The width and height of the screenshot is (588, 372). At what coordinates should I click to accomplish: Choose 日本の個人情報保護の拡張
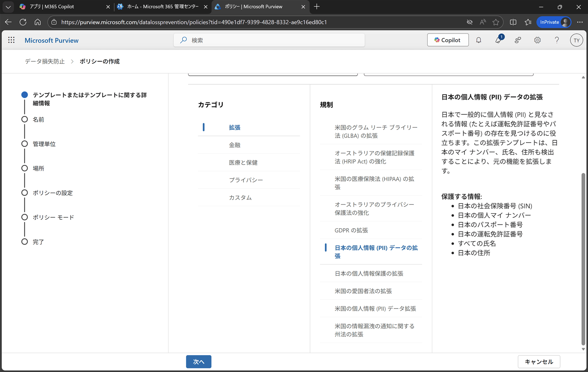pyautogui.click(x=371, y=273)
